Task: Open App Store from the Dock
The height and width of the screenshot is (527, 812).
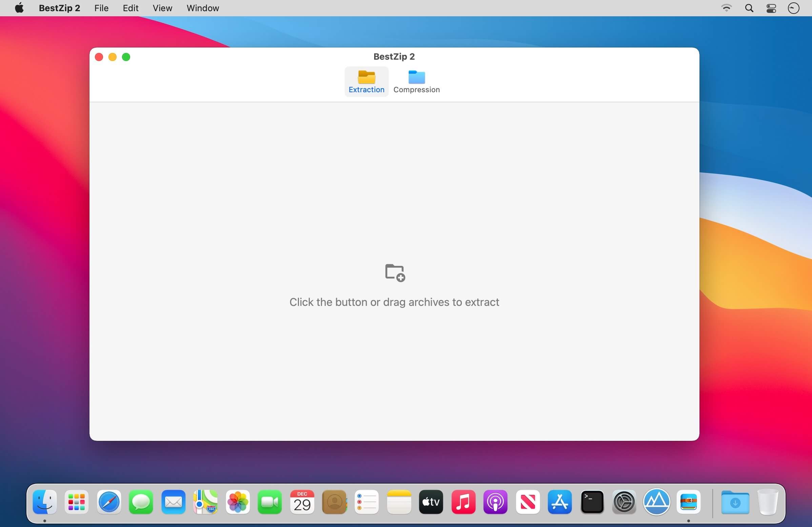Action: click(560, 502)
